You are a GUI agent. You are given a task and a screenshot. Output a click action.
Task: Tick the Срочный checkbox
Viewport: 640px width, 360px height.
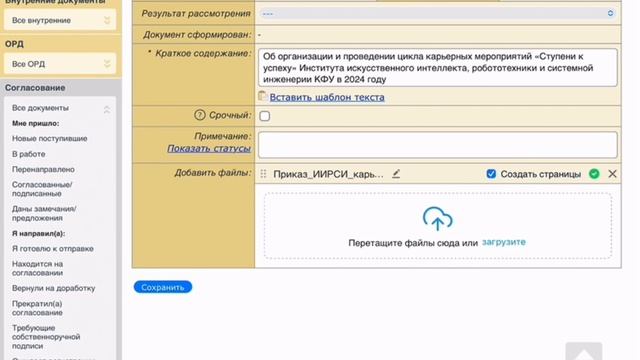pyautogui.click(x=264, y=116)
